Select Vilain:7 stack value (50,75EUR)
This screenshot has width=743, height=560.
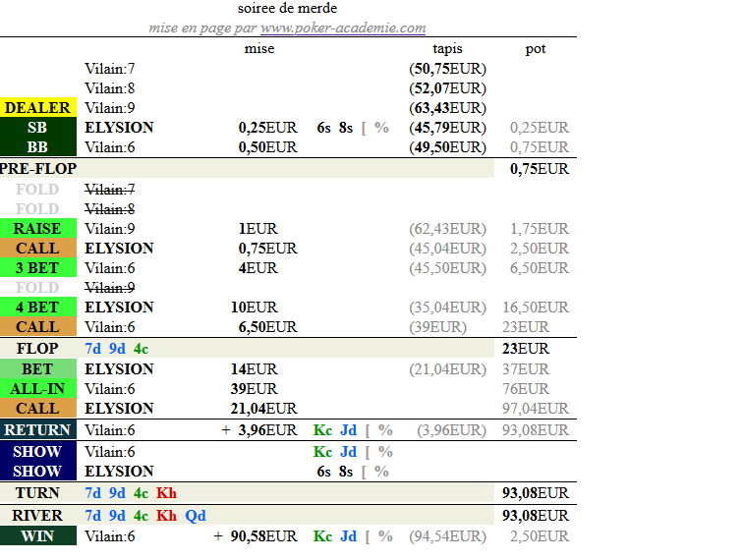point(448,68)
